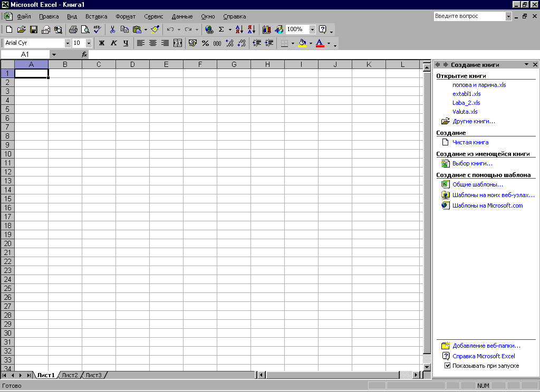
Task: Toggle align left
Action: pos(140,43)
